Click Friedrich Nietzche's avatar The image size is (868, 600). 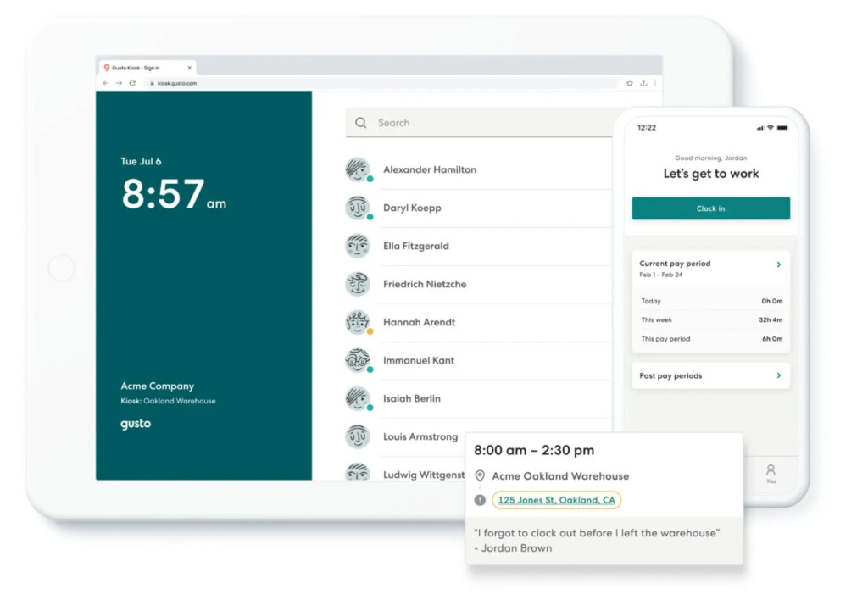coord(358,284)
